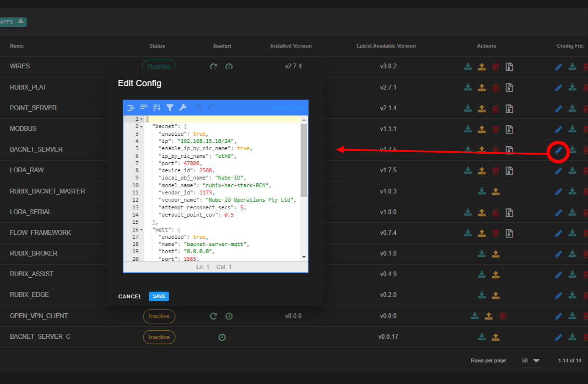The image size is (588, 384).
Task: Edit the BACNET_SERVER_C config with pencil icon
Action: point(558,337)
